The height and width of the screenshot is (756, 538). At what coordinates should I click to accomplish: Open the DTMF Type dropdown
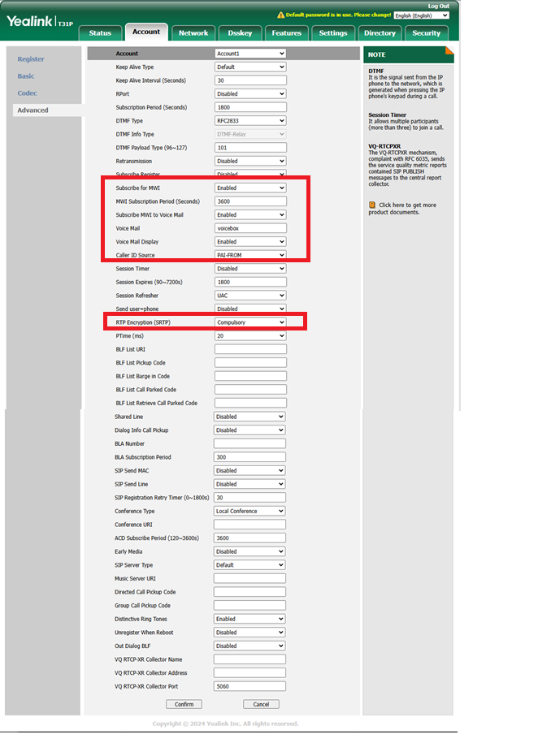(250, 120)
